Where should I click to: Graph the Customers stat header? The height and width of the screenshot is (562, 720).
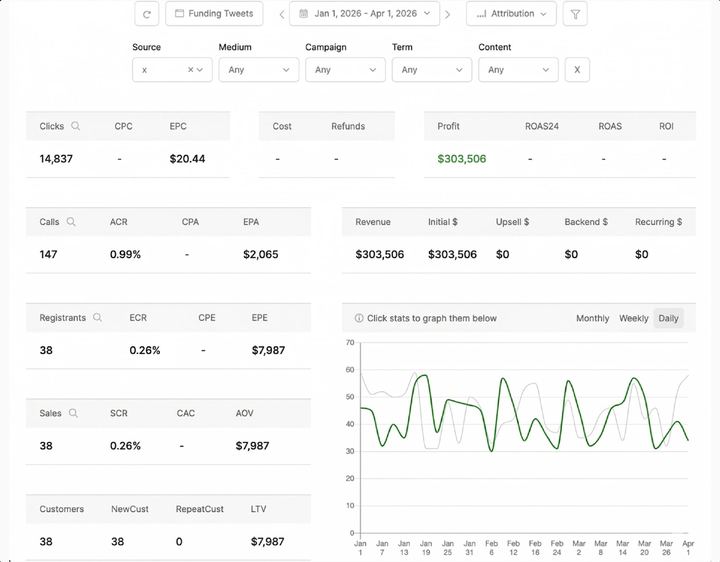[62, 509]
